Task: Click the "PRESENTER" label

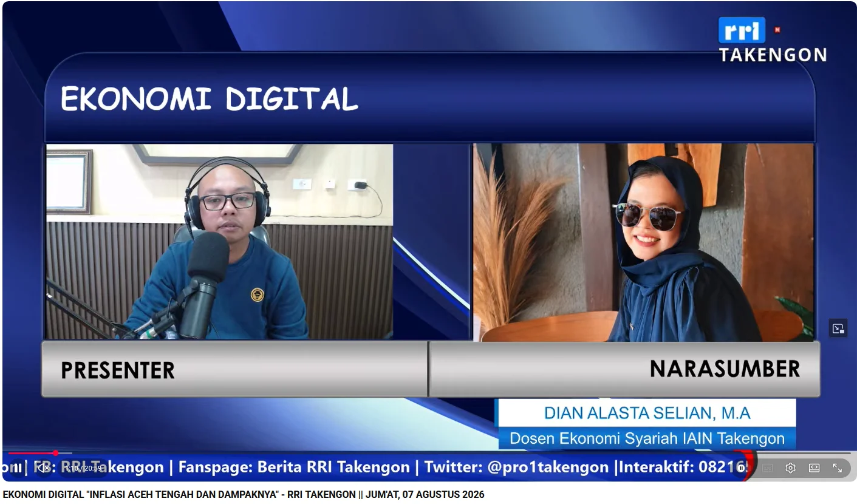Action: (x=118, y=370)
